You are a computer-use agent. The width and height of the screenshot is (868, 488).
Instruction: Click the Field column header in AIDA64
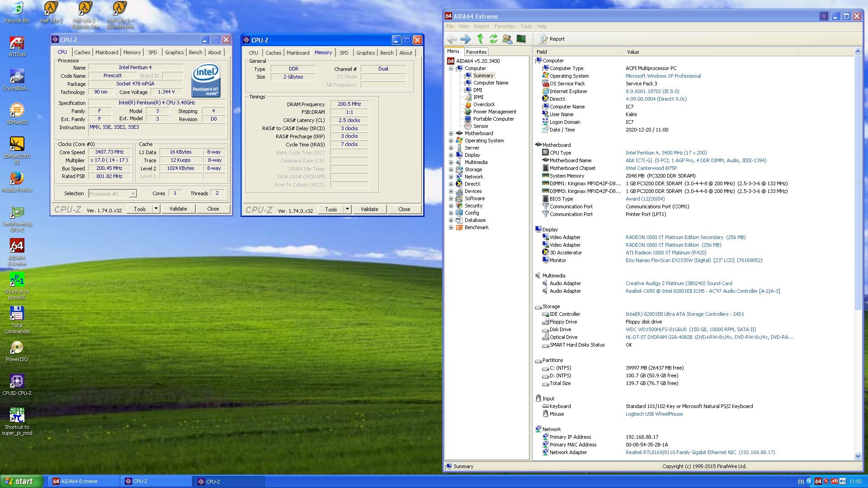coord(578,52)
